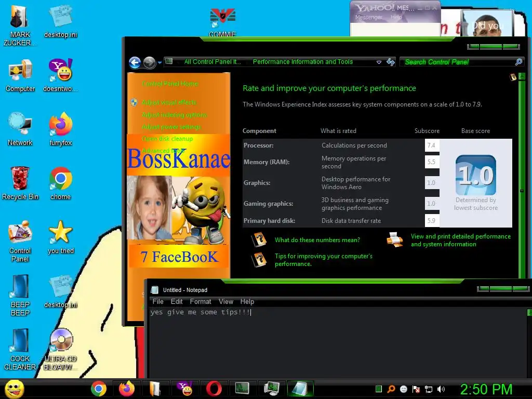Screen dimensions: 532x399
Task: Click View and print detailed performance link
Action: pos(460,240)
